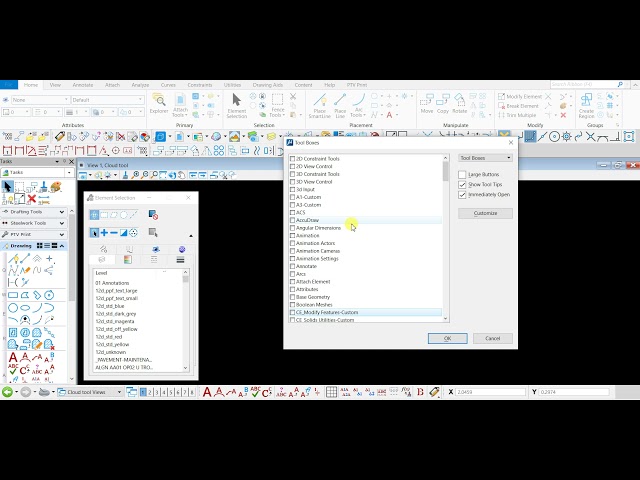Check the Base Geometry checkbox
The height and width of the screenshot is (480, 640).
pos(292,297)
